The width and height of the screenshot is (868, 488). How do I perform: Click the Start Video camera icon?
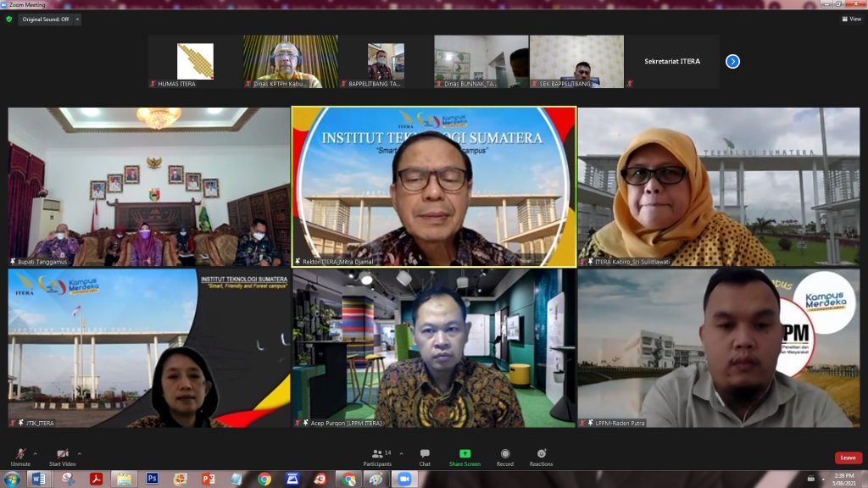click(63, 454)
